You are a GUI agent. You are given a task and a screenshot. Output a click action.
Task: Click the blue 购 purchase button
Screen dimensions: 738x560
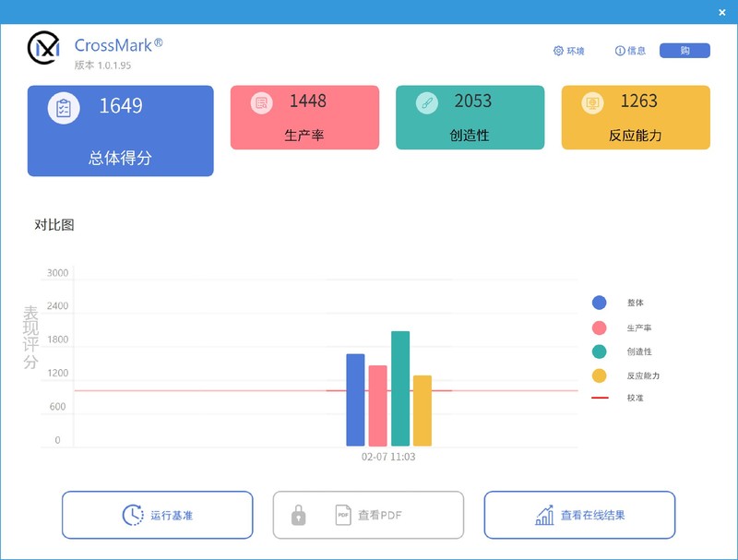(x=684, y=51)
